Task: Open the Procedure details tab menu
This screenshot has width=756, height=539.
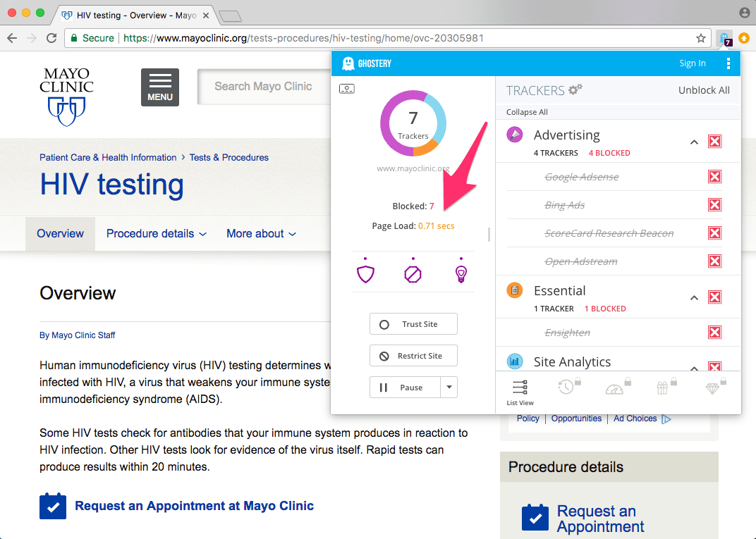Action: click(x=157, y=234)
